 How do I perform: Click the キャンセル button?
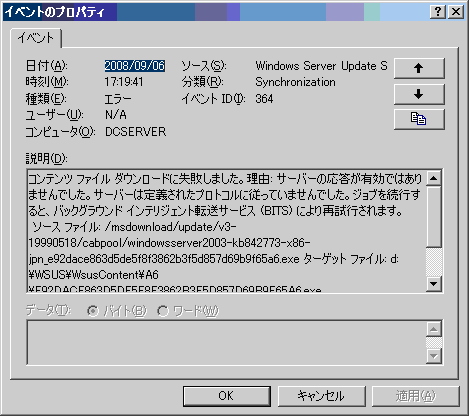(321, 396)
